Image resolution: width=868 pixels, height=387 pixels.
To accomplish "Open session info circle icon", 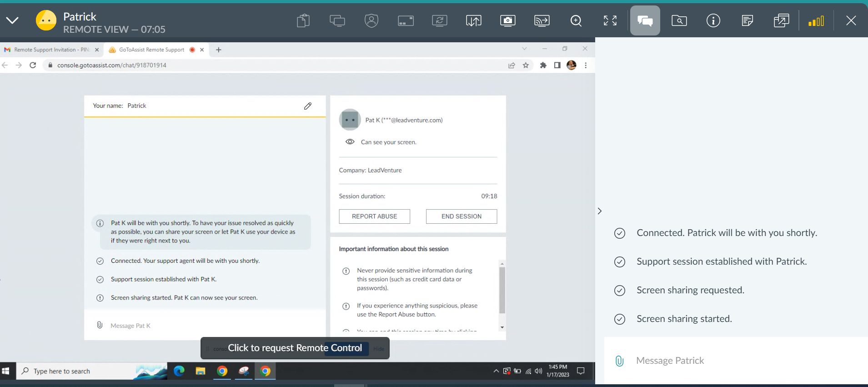I will coord(713,20).
